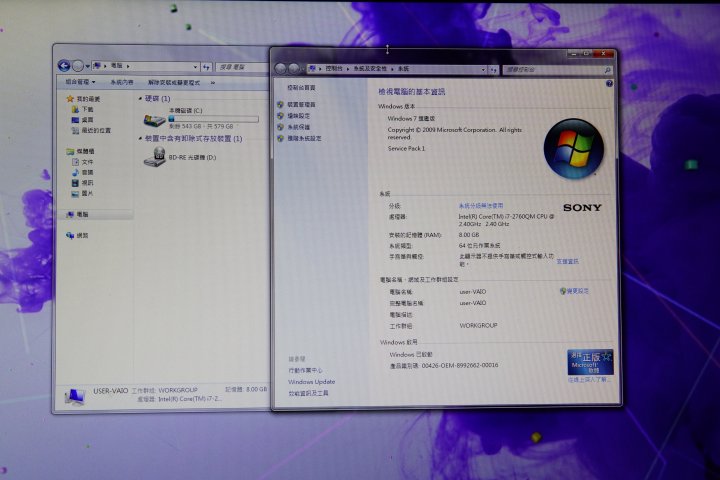Open 桌面 in navigation pane
Viewport: 720px width, 480px height.
[x=83, y=120]
